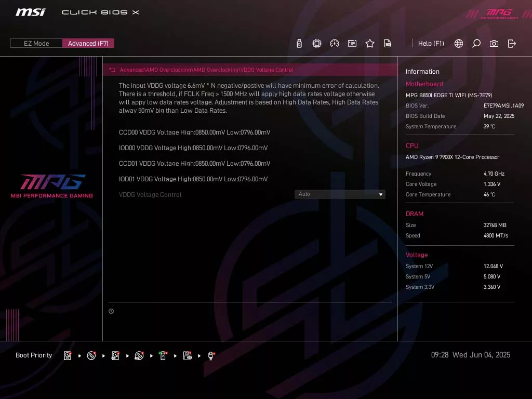Click the MSI logo in the header
Screen dimensions: 532x399
click(30, 12)
